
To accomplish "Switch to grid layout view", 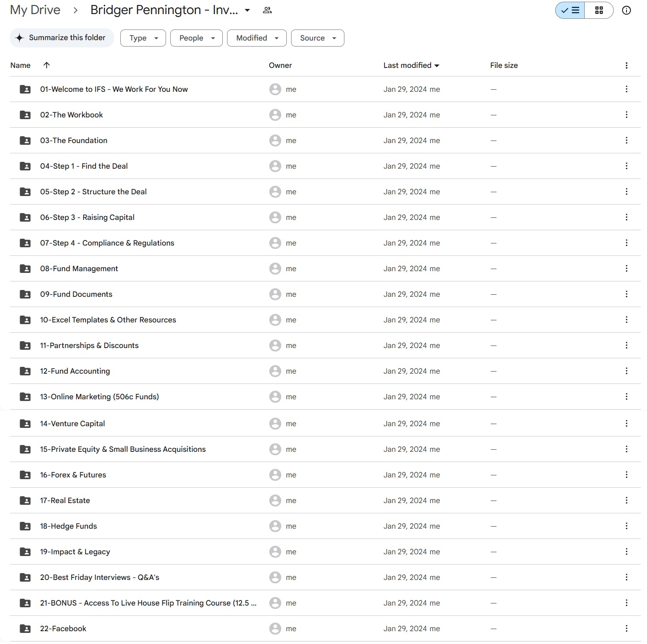I will (x=599, y=10).
